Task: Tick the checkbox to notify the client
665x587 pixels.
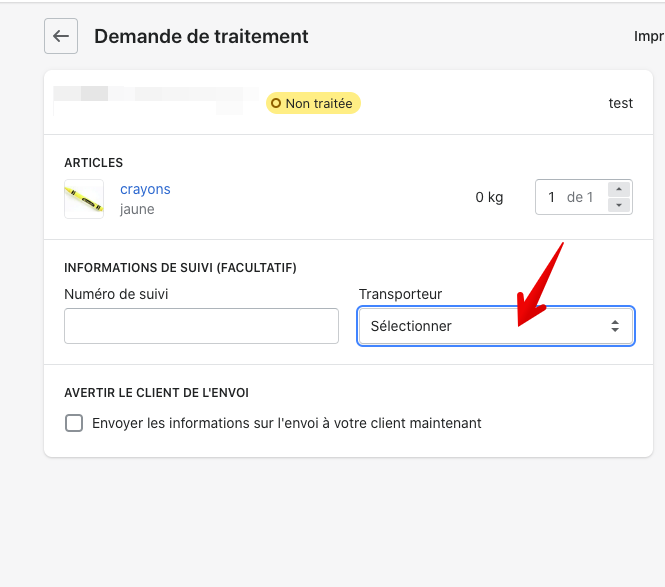Action: click(x=74, y=423)
